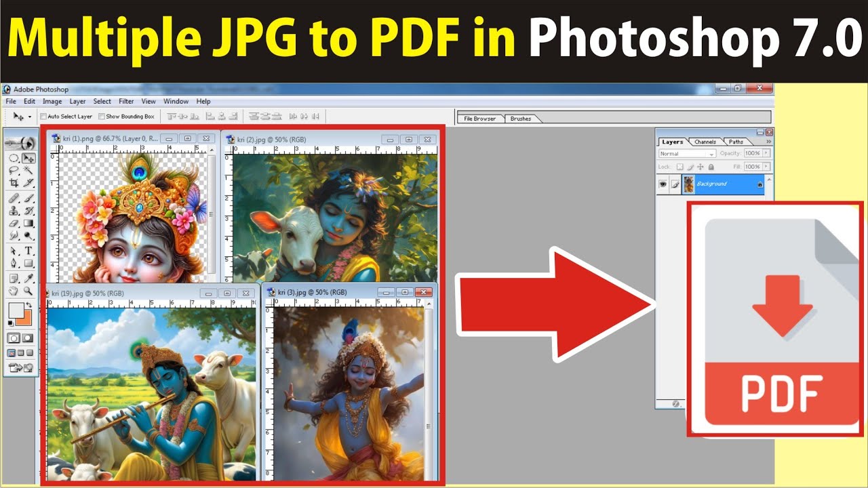The image size is (868, 488).
Task: Select the Dodge tool
Action: click(x=28, y=235)
